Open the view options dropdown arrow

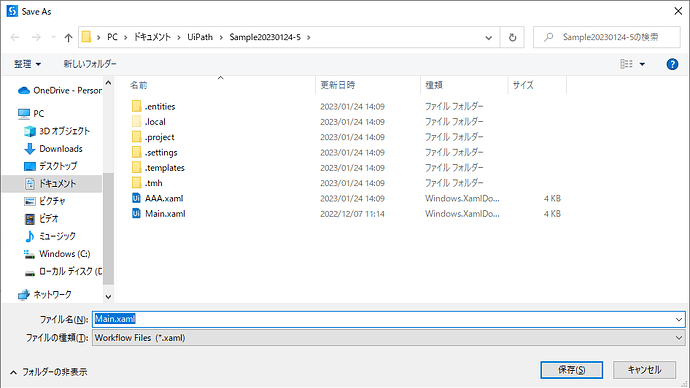coord(642,64)
